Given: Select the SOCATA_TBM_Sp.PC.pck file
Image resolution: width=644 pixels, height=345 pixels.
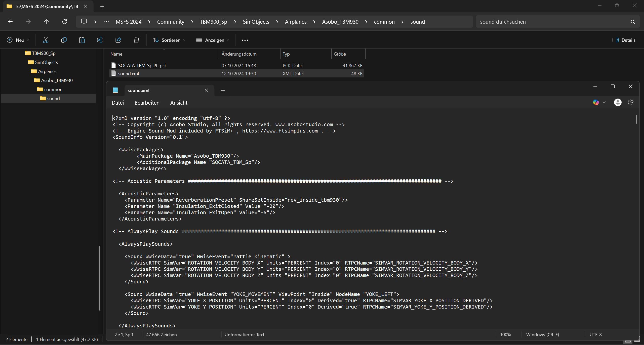Looking at the screenshot, I should tap(142, 65).
